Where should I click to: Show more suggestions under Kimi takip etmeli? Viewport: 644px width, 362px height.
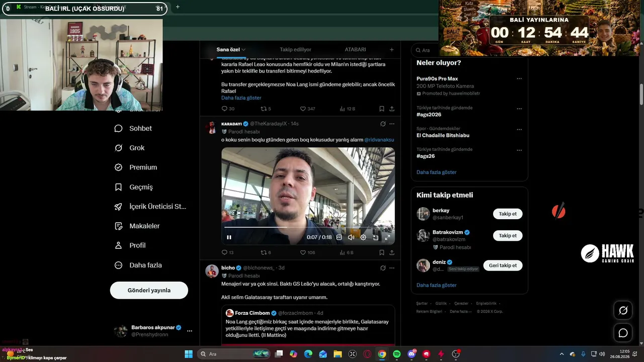[436, 285]
